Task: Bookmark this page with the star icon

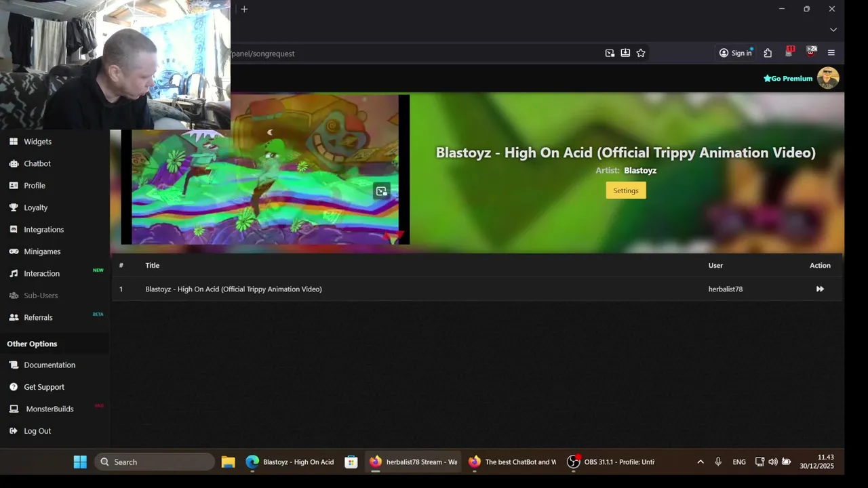Action: [641, 53]
